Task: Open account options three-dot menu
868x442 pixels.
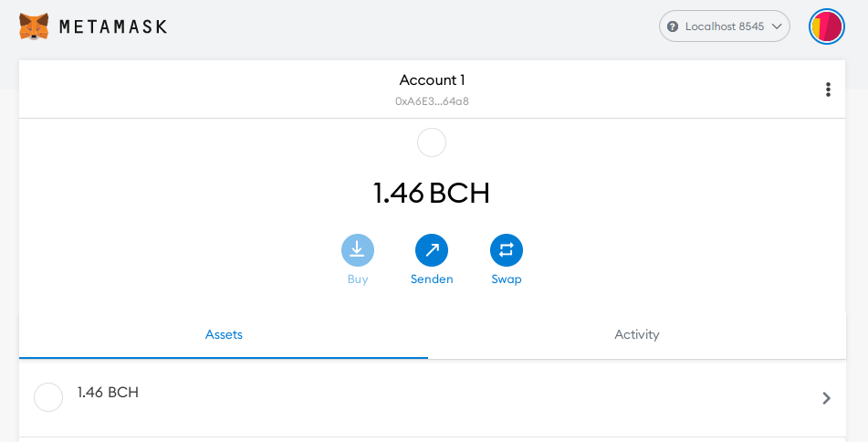Action: [x=828, y=89]
